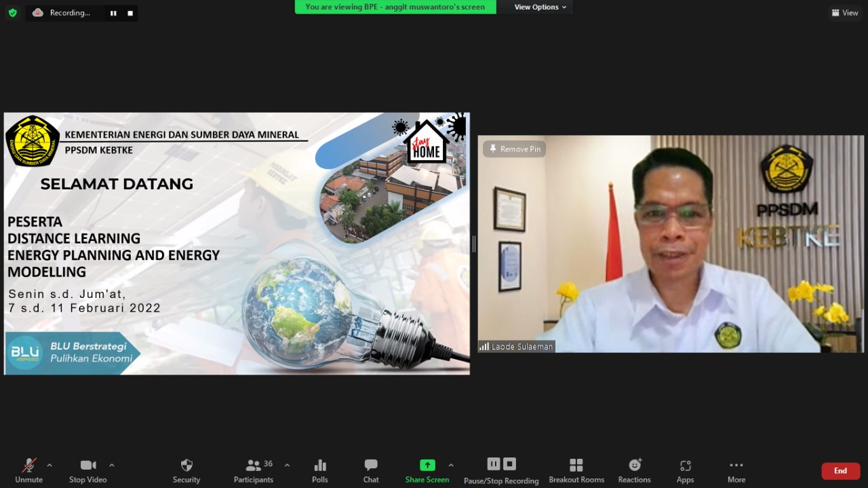868x488 pixels.
Task: Click the participant count "36"
Action: pos(269,464)
